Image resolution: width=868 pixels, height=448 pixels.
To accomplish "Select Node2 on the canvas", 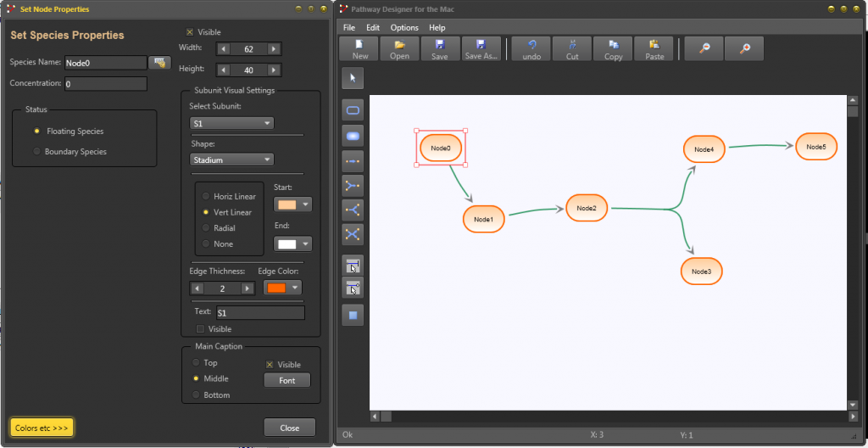I will point(587,208).
